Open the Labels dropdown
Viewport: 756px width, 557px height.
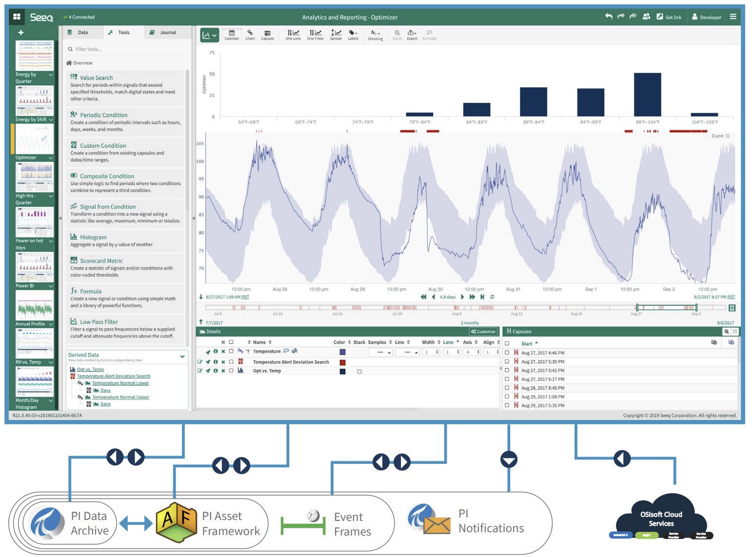(x=353, y=35)
